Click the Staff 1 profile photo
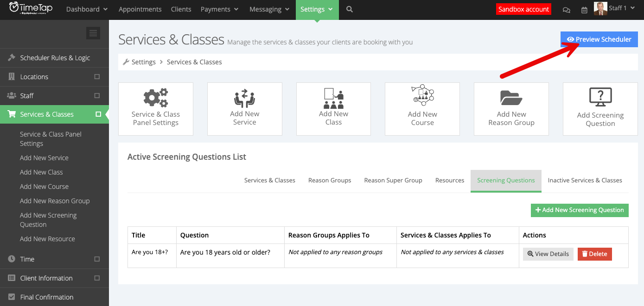This screenshot has height=306, width=644. [600, 9]
